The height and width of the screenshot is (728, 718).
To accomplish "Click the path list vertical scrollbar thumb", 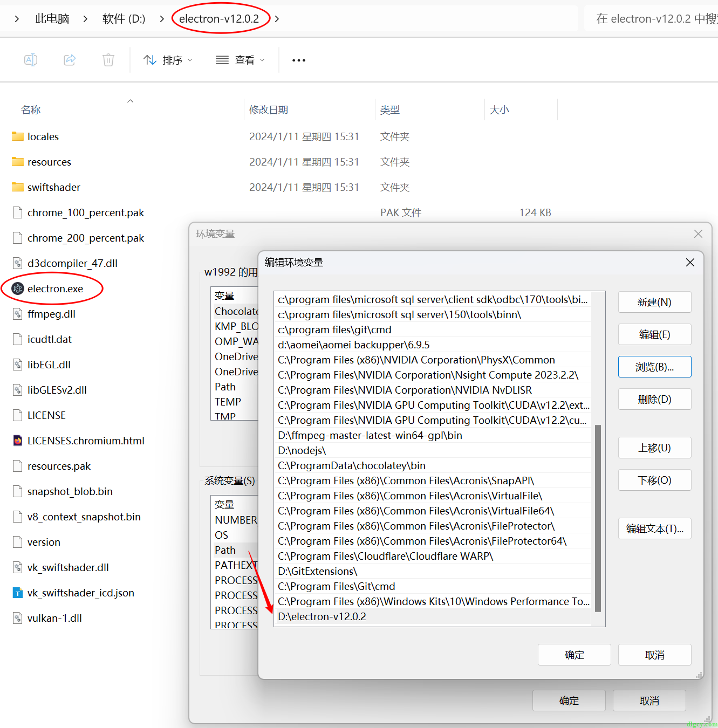I will point(598,518).
